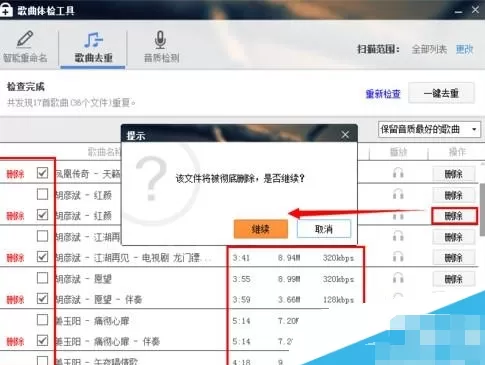485x365 pixels.
Task: Click 删除 button for unchecked 江湖再 row
Action: [454, 237]
